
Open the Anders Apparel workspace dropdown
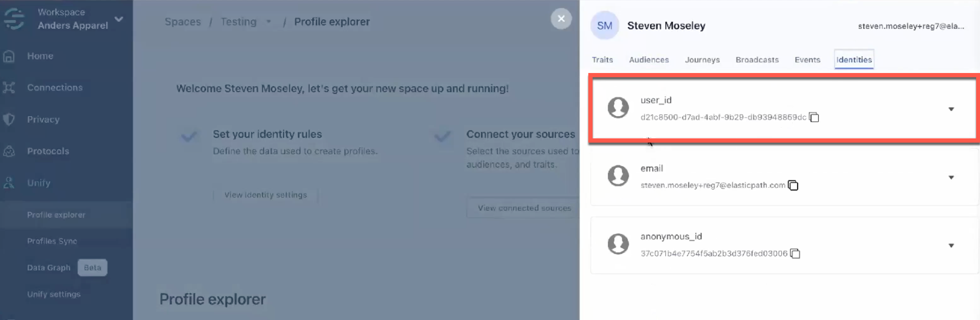119,19
